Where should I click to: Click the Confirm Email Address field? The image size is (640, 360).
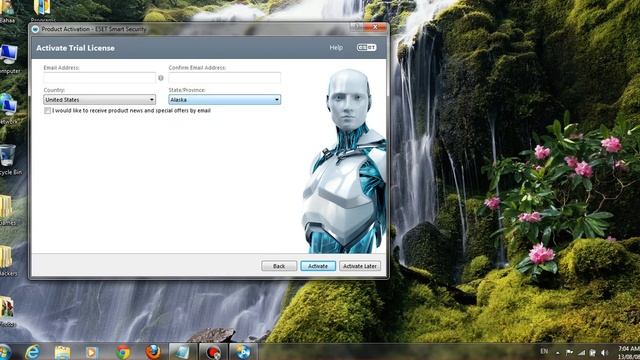224,78
